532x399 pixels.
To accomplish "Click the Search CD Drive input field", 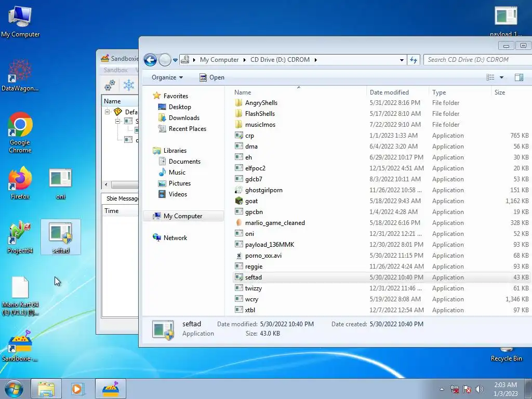I will tap(477, 60).
